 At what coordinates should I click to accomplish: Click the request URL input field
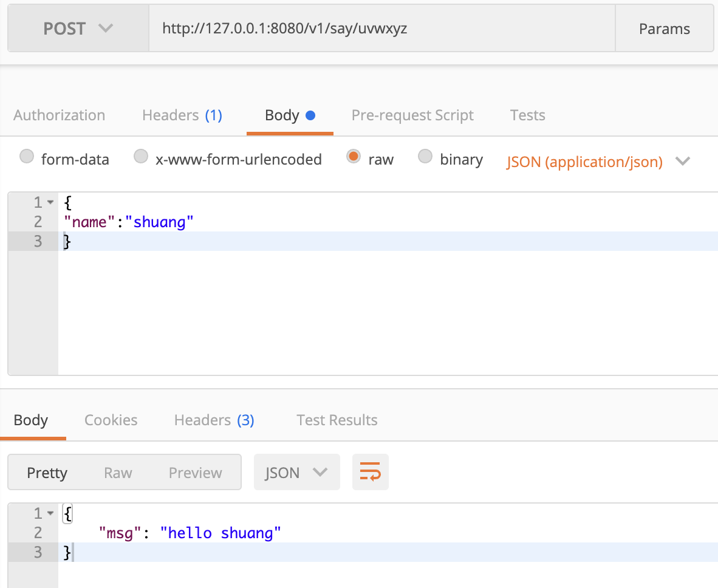tap(381, 29)
